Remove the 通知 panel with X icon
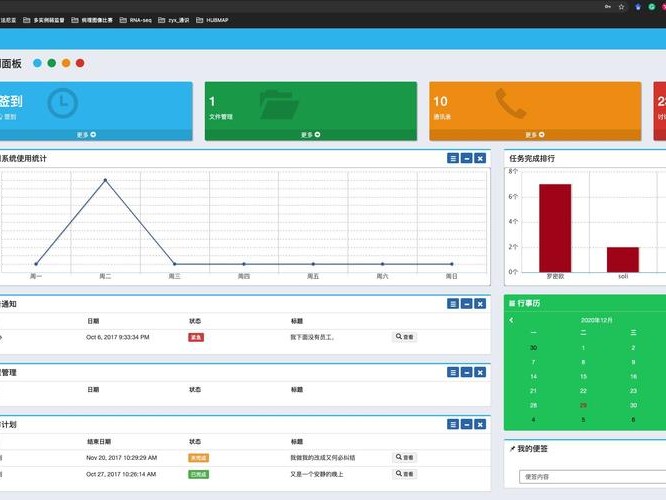The image size is (666, 500). click(x=480, y=304)
